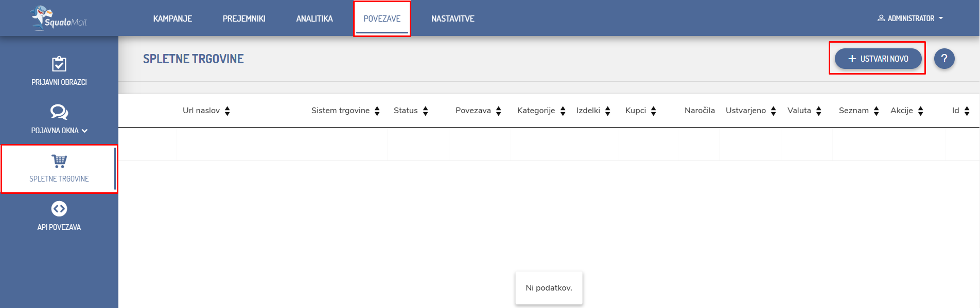Screen dimensions: 980x308
Task: Select the Povezave navigation tab
Action: 382,19
